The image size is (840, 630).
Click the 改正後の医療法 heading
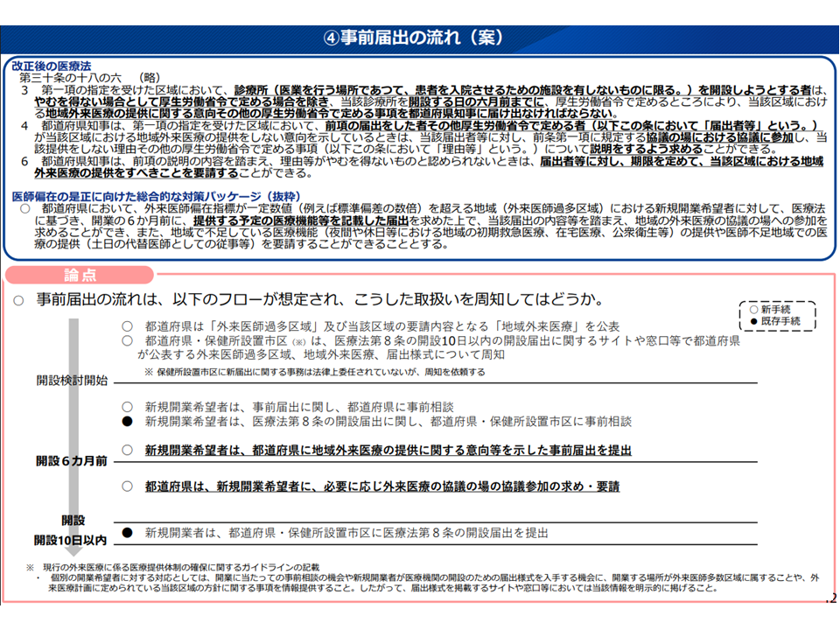tap(52, 66)
